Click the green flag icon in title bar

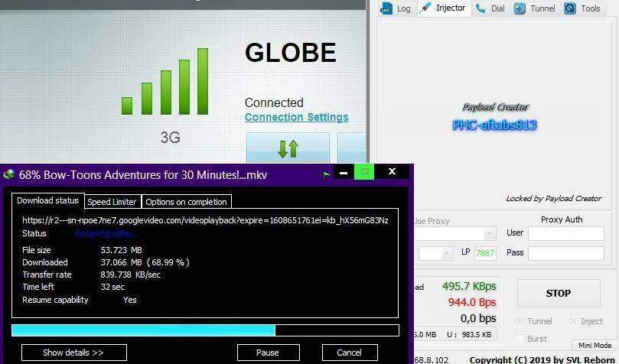[326, 174]
